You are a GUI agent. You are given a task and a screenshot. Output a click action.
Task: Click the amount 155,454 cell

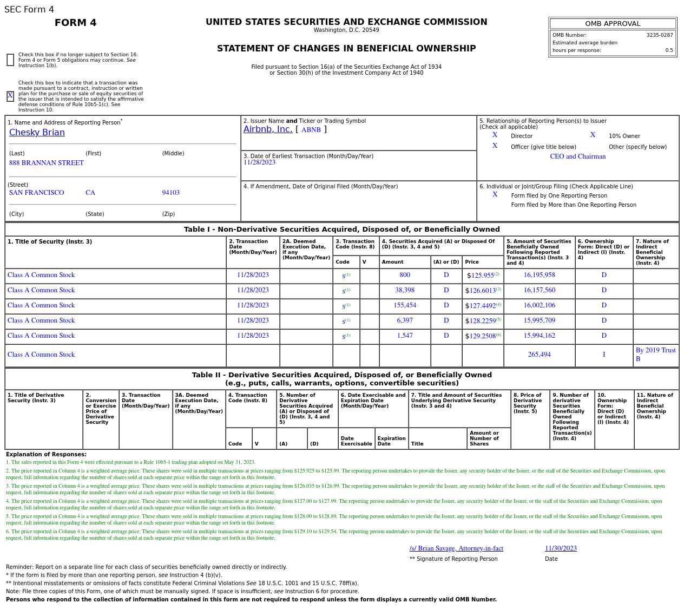point(405,305)
